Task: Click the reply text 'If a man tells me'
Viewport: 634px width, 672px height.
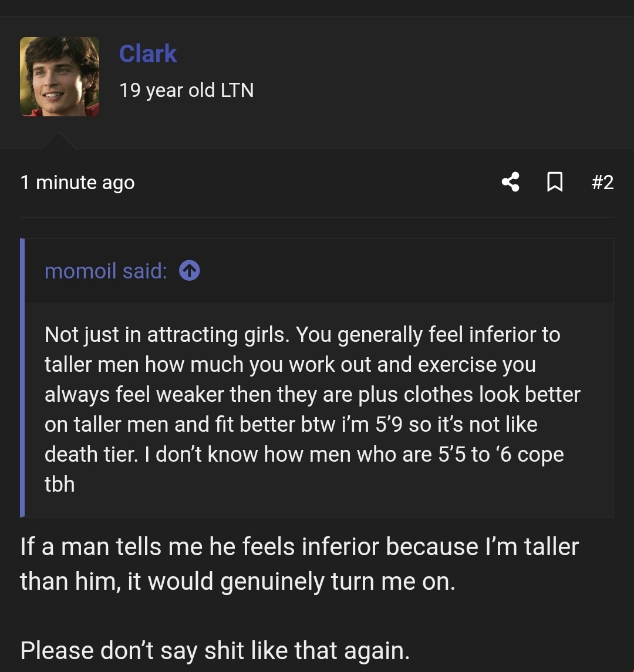Action: 127,547
